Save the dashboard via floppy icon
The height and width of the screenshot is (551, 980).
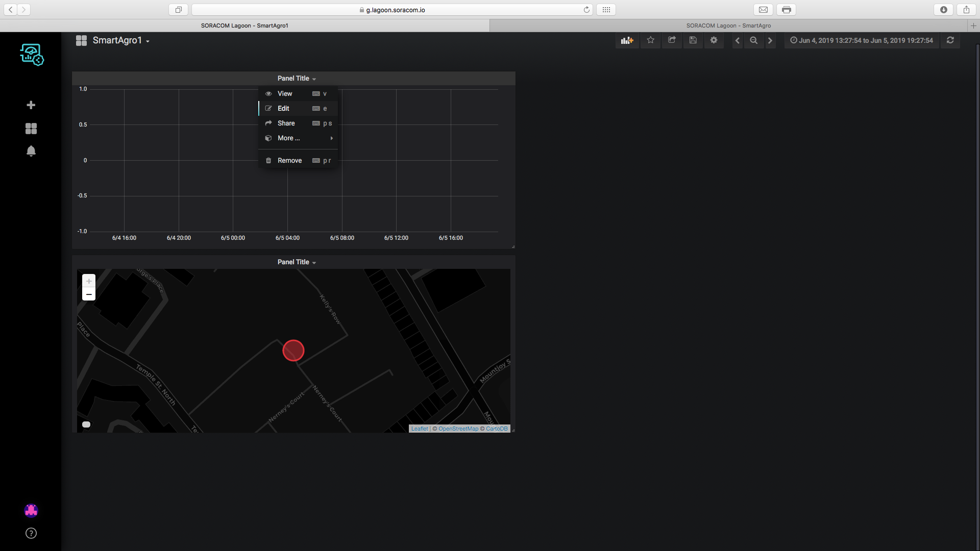(693, 40)
